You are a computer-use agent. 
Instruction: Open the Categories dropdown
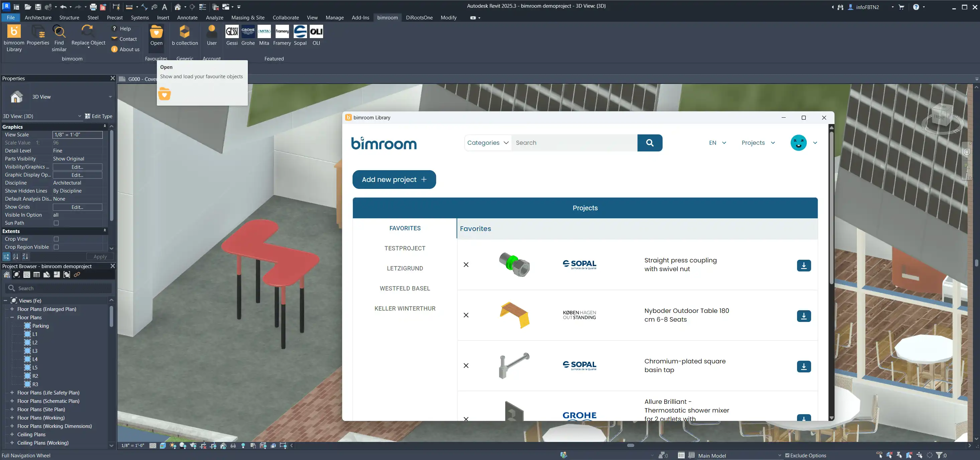(487, 143)
